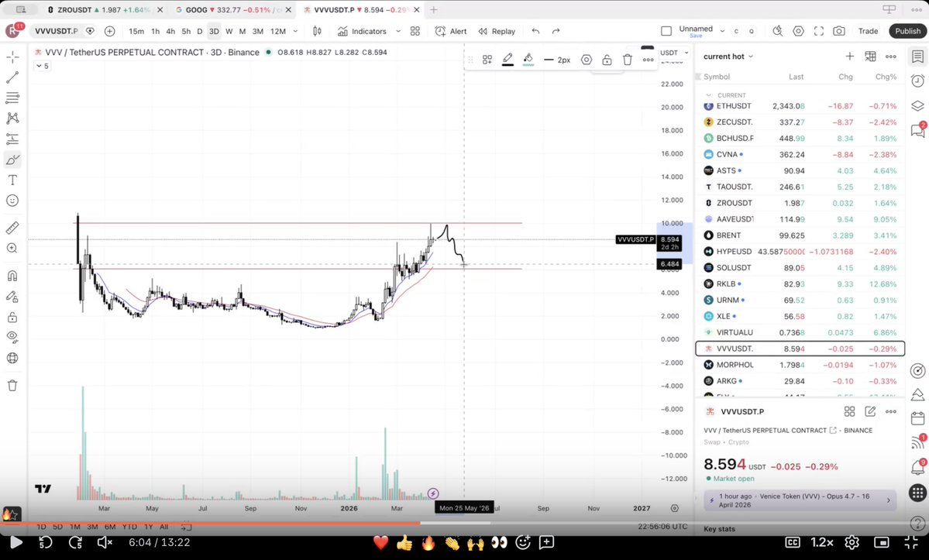Select the trend line drawing tool
The width and height of the screenshot is (929, 560).
pyautogui.click(x=12, y=77)
